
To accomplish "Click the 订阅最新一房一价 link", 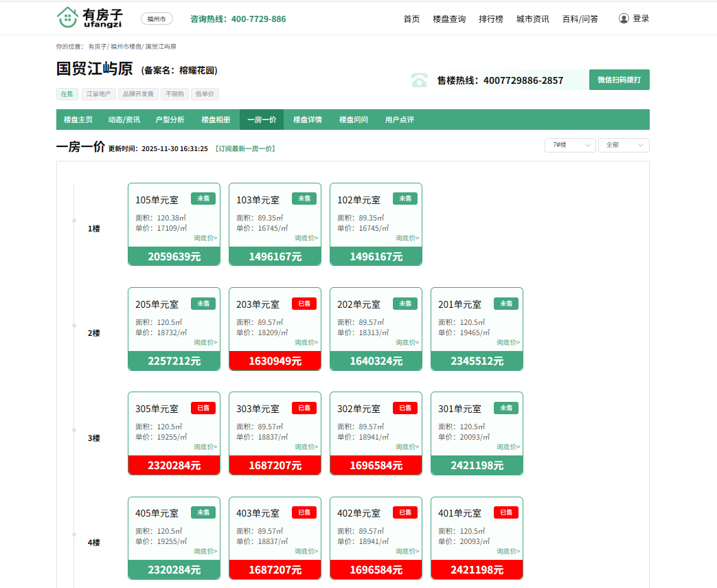I will tap(245, 148).
